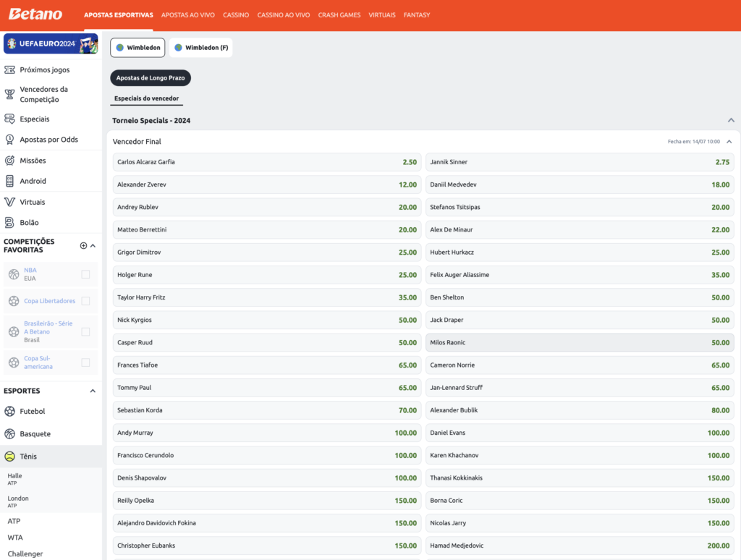The width and height of the screenshot is (741, 560).
Task: Open the UEFA EURO 2024 banner
Action: [x=51, y=43]
